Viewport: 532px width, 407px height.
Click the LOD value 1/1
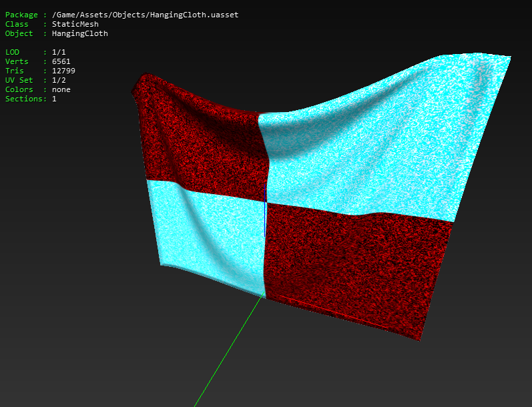click(59, 52)
